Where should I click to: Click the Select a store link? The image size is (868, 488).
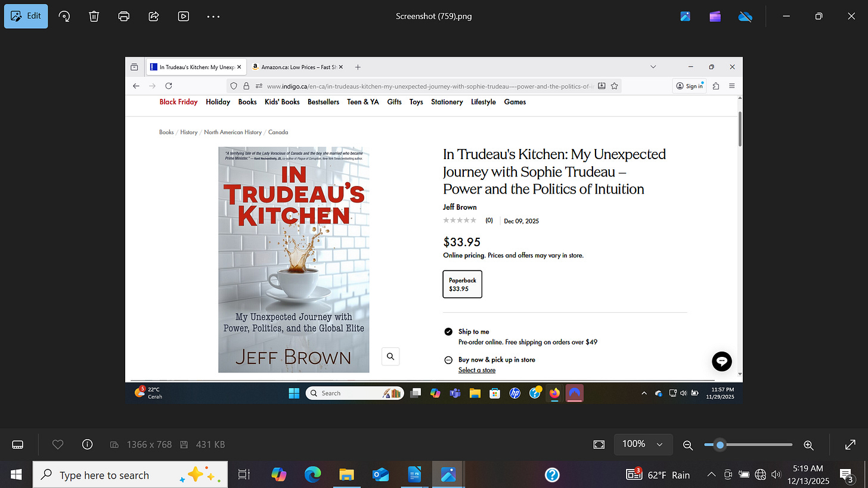coord(476,370)
